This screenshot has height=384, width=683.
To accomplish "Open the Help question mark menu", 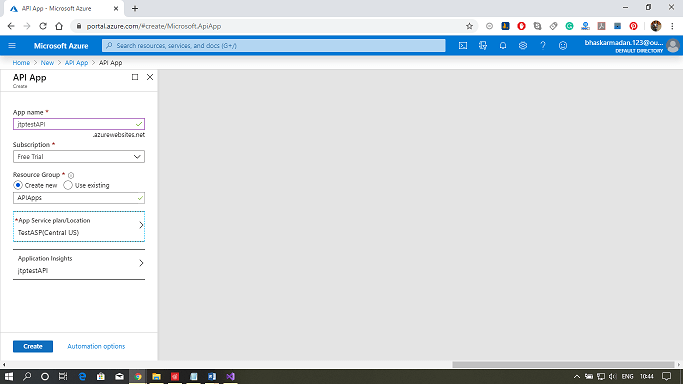I will (543, 46).
